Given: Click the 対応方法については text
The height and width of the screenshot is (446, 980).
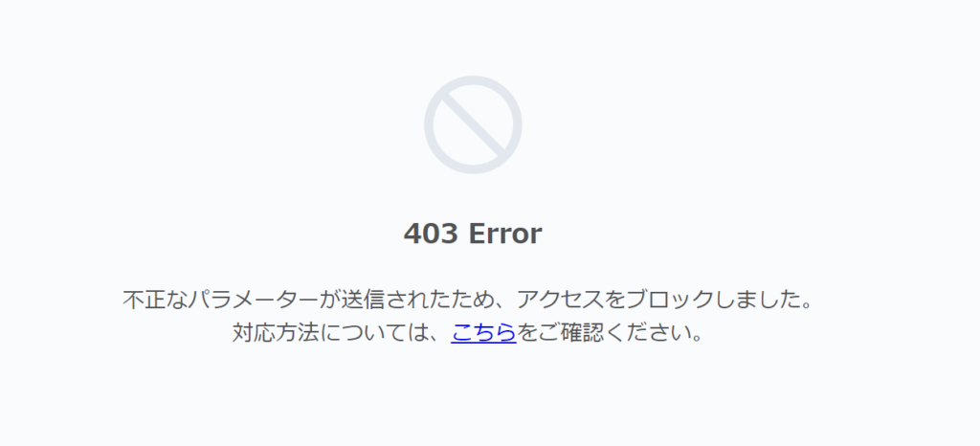Looking at the screenshot, I should click(x=330, y=332).
